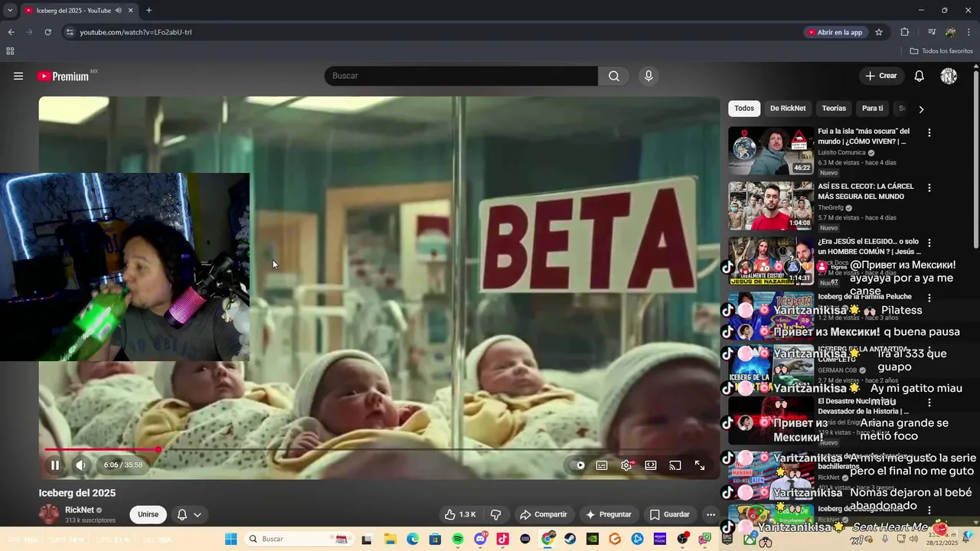Search by voice microphone icon
The width and height of the screenshot is (980, 551).
(648, 76)
